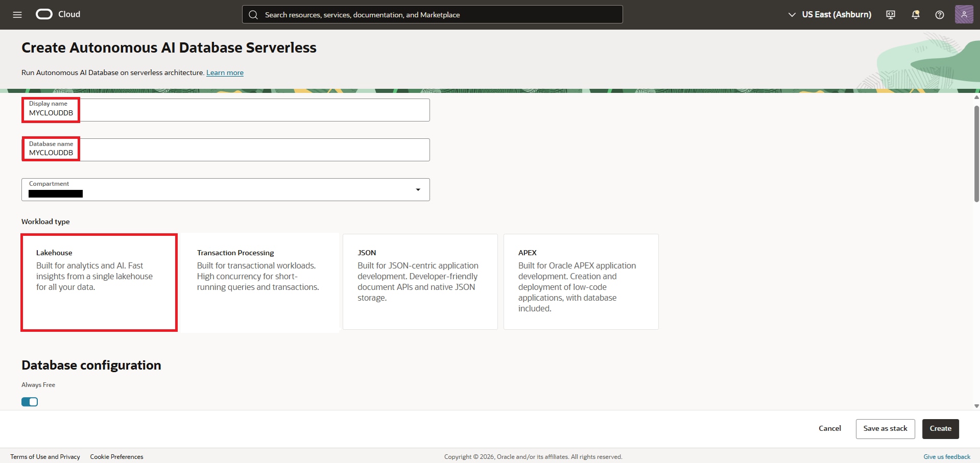Click into the Database name field
Image resolution: width=980 pixels, height=463 pixels.
(226, 150)
